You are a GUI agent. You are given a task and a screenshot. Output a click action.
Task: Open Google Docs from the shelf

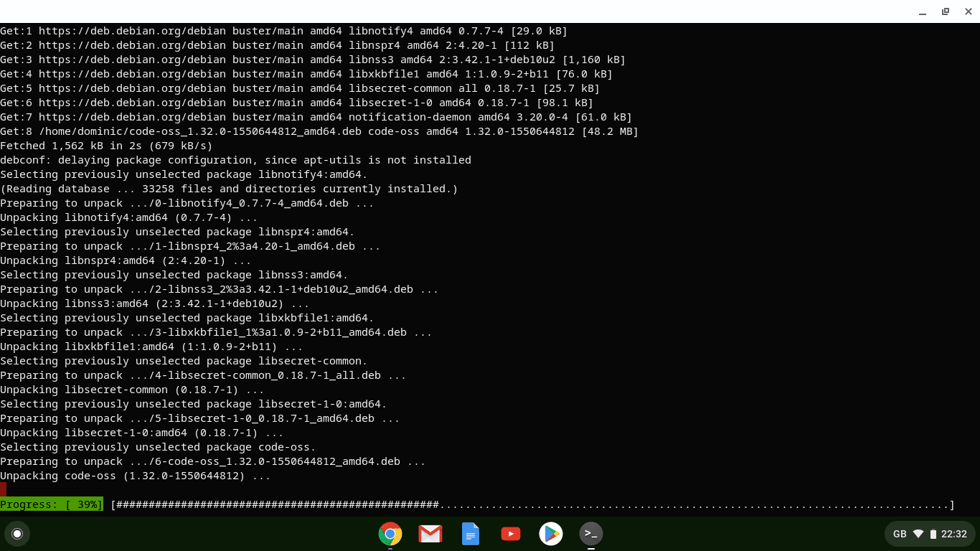(470, 534)
